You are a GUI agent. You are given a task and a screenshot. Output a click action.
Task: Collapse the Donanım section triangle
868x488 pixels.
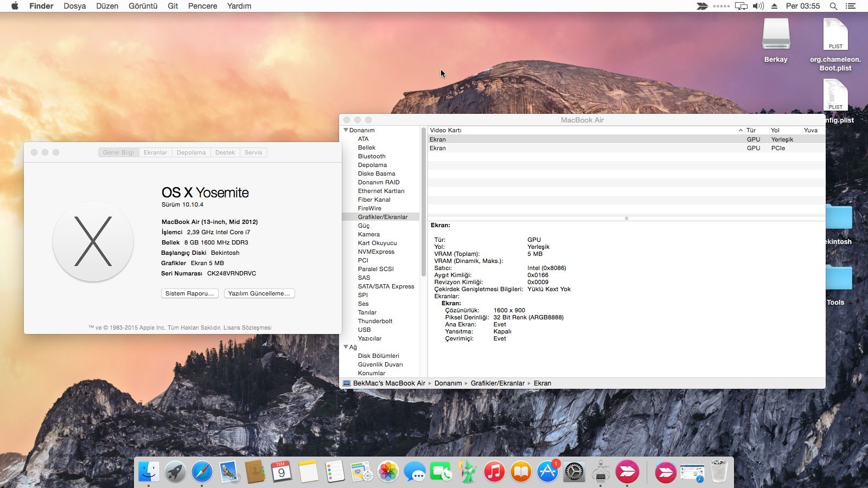coord(346,130)
